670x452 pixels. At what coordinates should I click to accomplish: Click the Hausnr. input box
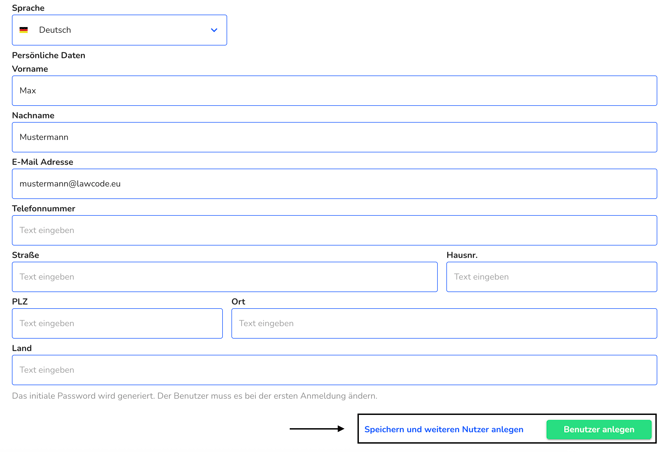tap(552, 277)
